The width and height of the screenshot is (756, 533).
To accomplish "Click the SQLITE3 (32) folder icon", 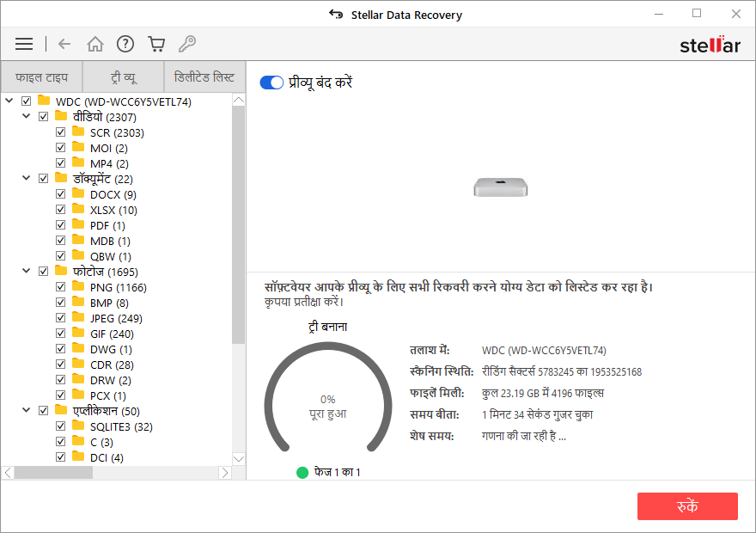I will (78, 426).
